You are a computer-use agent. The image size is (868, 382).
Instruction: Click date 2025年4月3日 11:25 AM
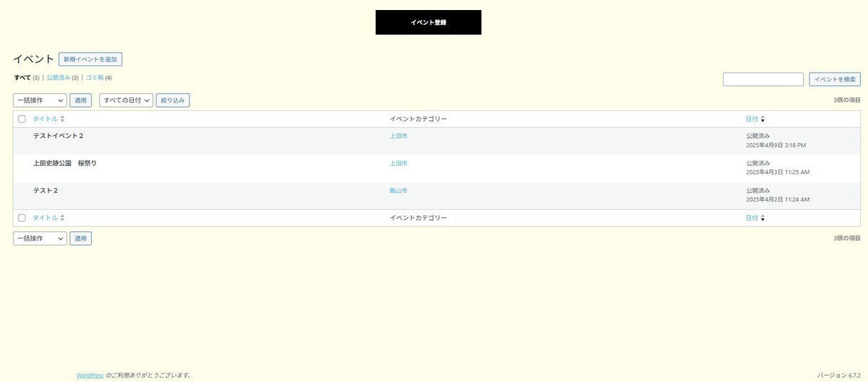tap(778, 172)
